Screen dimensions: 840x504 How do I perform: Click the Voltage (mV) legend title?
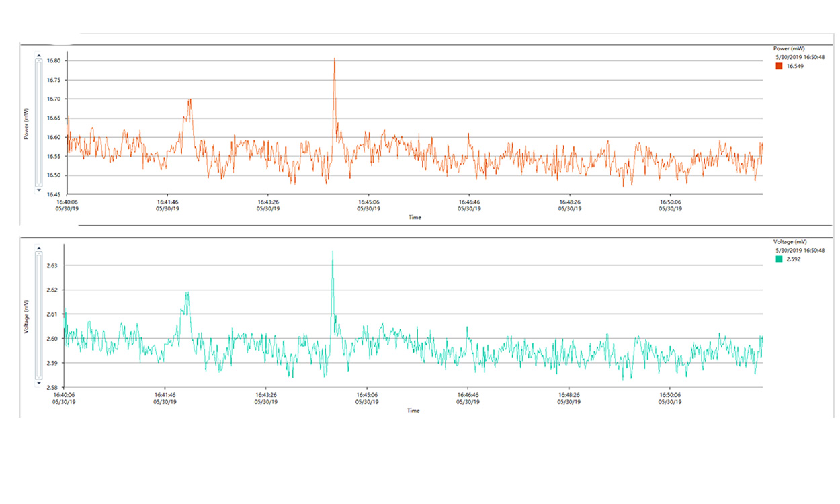tap(790, 241)
